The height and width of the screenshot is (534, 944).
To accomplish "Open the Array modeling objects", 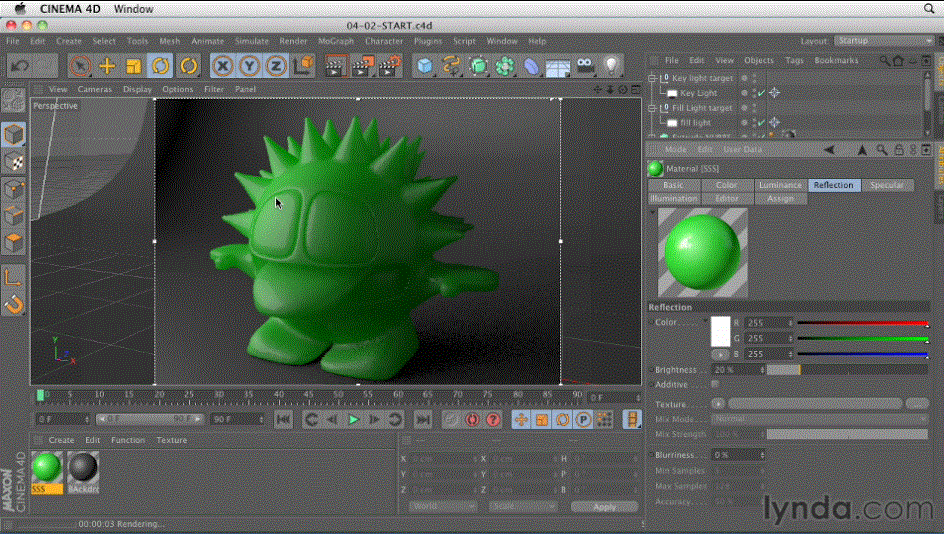I will click(x=505, y=66).
